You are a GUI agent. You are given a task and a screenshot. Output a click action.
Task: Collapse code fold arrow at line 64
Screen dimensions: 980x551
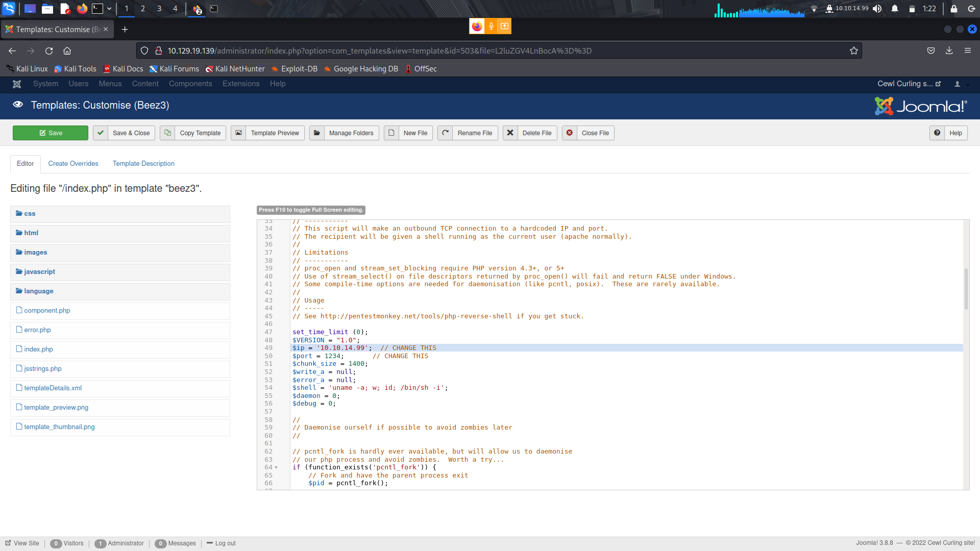[276, 468]
